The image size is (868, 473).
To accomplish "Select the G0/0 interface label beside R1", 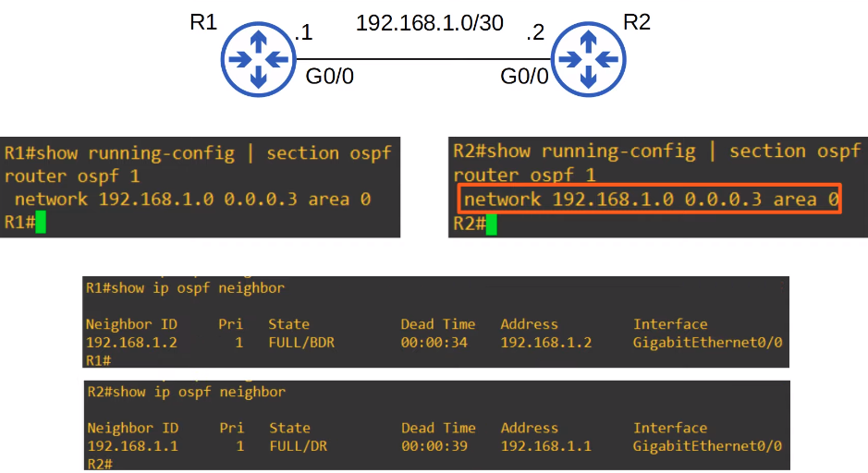I will point(329,77).
